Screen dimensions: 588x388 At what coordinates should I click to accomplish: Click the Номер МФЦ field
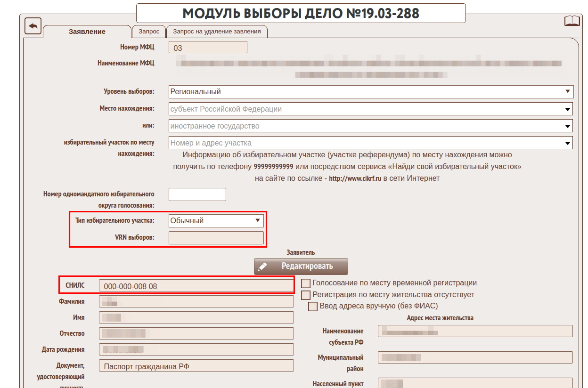(x=208, y=48)
